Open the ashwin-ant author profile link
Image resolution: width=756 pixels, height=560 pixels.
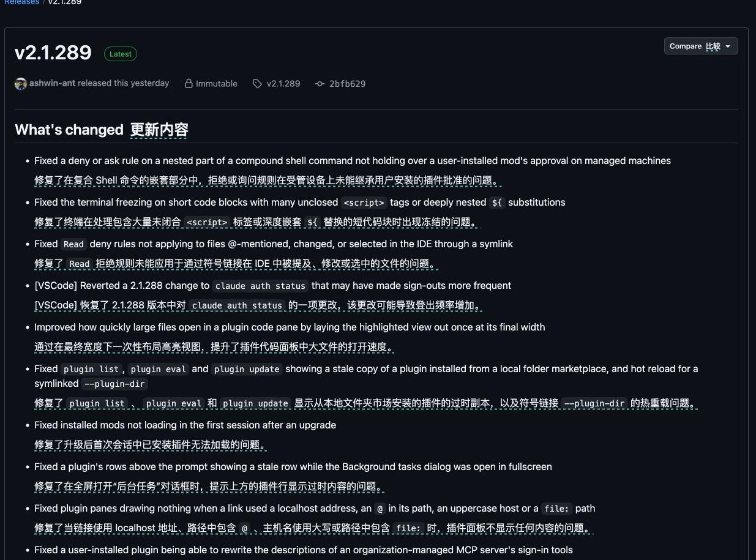point(52,83)
